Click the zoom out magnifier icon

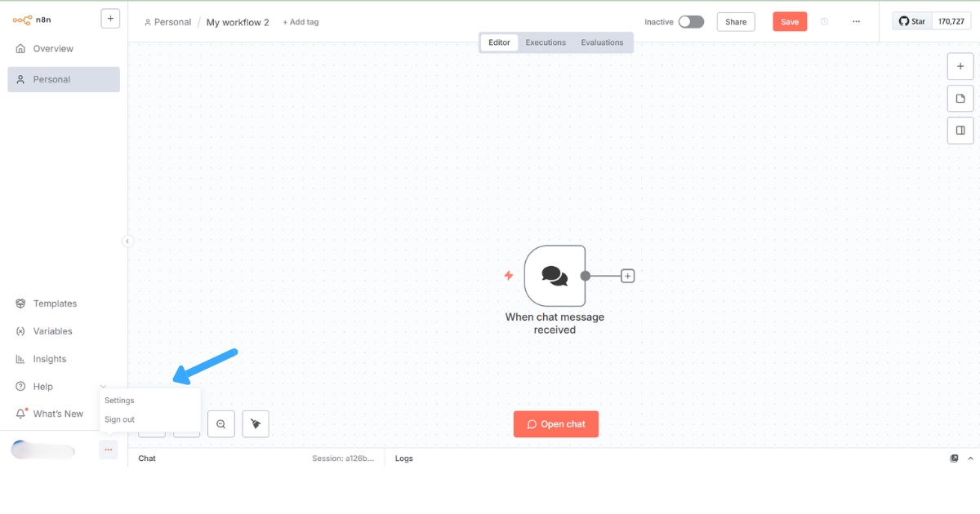tap(220, 423)
